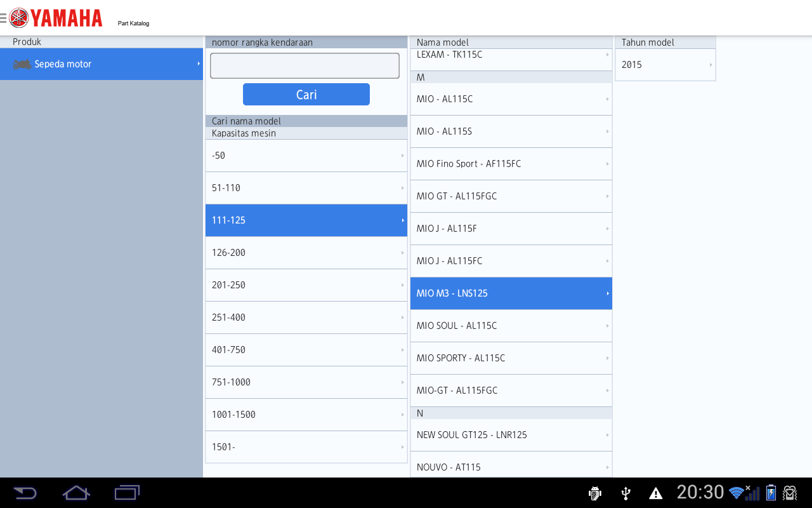Select engine capacity 1001-1500
This screenshot has width=812, height=508.
click(x=306, y=415)
